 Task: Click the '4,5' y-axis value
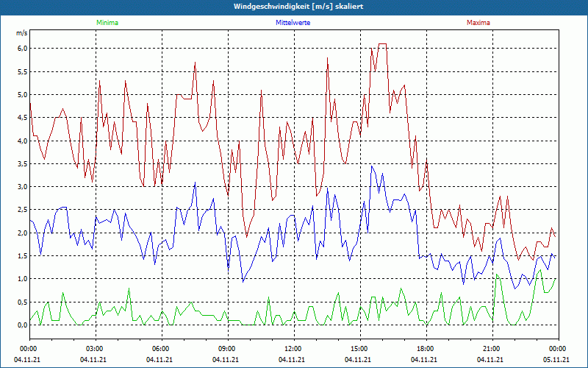click(x=23, y=118)
